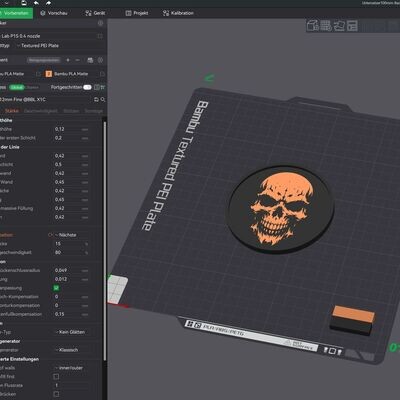Select the orange-black prime tower block

tap(353, 320)
